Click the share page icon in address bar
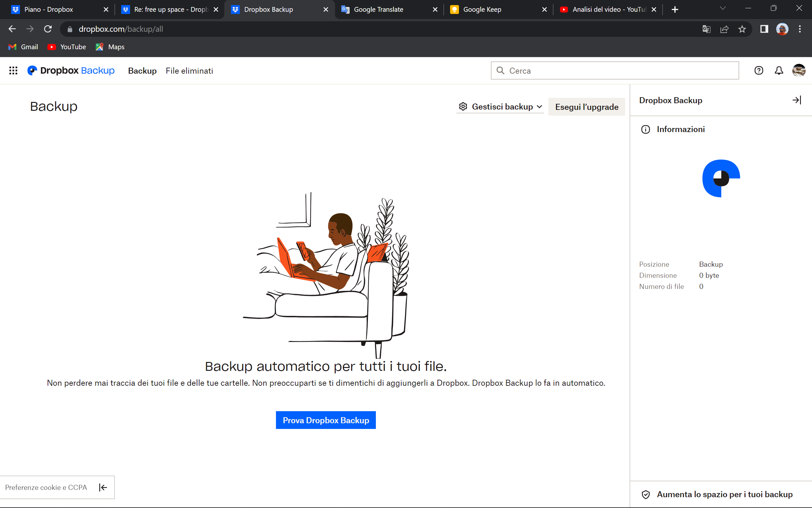Image resolution: width=812 pixels, height=508 pixels. [724, 29]
